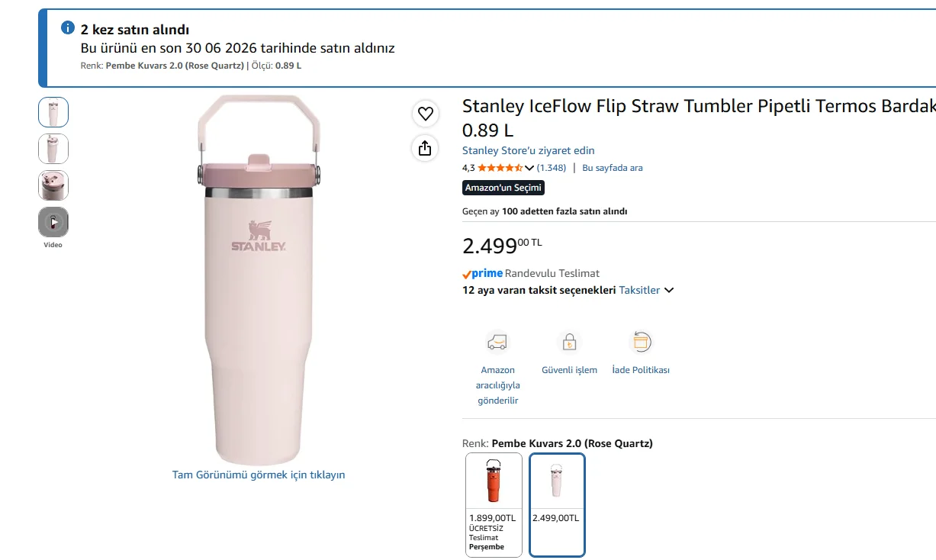
Task: Click the Güvenli işlem lock icon
Action: pos(569,342)
